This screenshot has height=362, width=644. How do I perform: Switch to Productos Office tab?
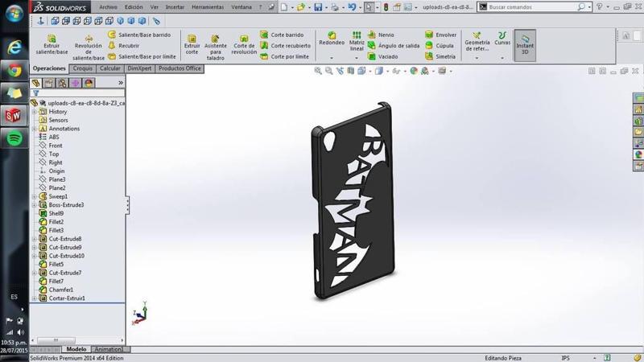coord(180,68)
